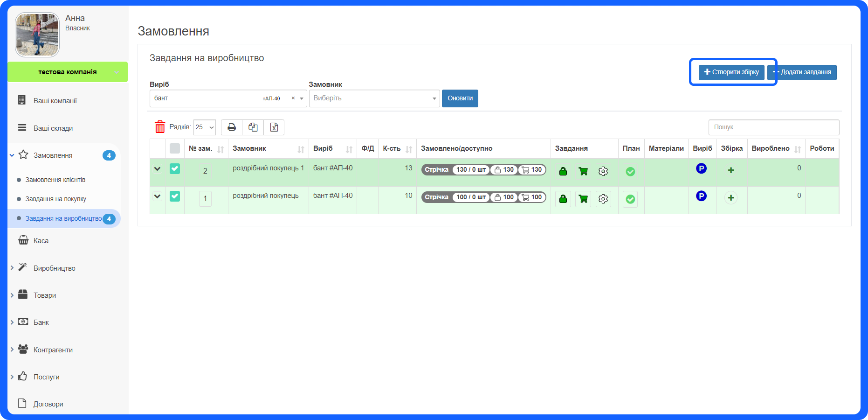Click green cart icon for order 1
This screenshot has height=420, width=868.
(x=583, y=199)
